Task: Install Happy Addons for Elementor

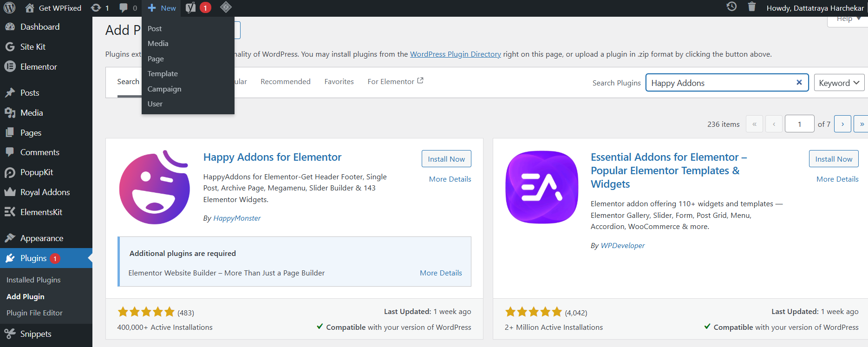Action: pos(446,159)
